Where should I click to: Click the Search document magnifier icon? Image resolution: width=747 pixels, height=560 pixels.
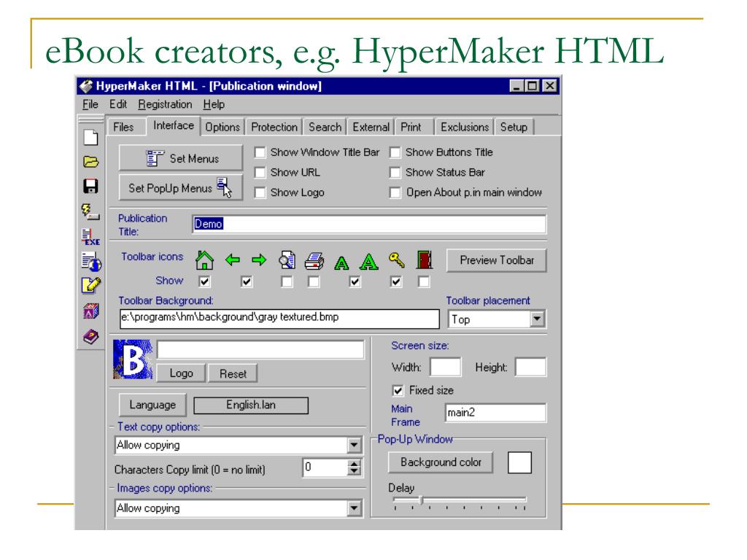click(287, 260)
